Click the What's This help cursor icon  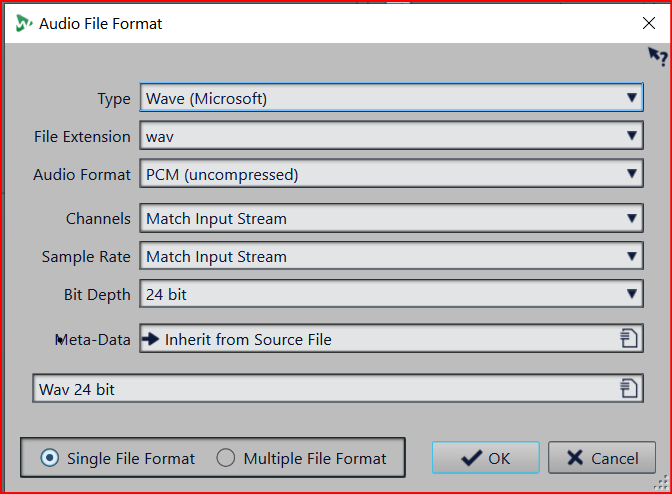tap(657, 56)
